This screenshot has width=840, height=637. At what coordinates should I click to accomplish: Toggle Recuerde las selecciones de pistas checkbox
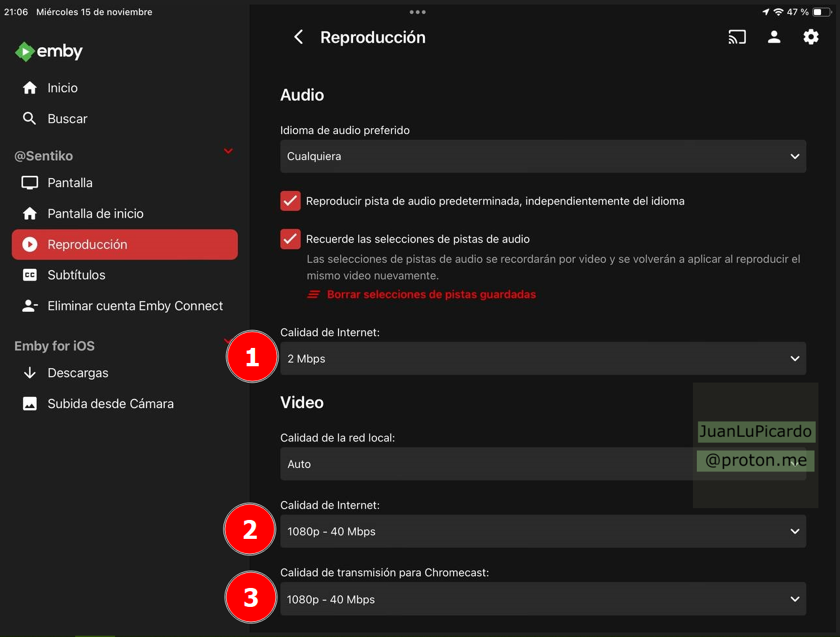[290, 239]
